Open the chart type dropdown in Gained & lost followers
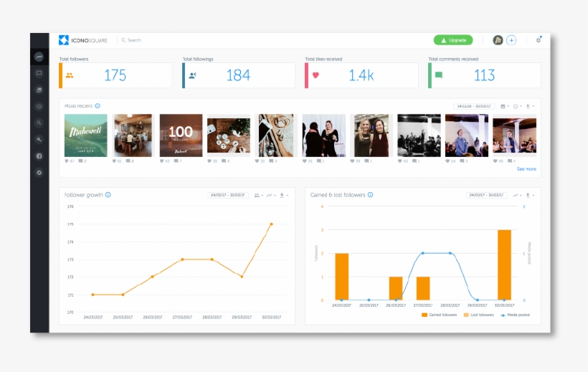The height and width of the screenshot is (372, 588). pyautogui.click(x=517, y=195)
